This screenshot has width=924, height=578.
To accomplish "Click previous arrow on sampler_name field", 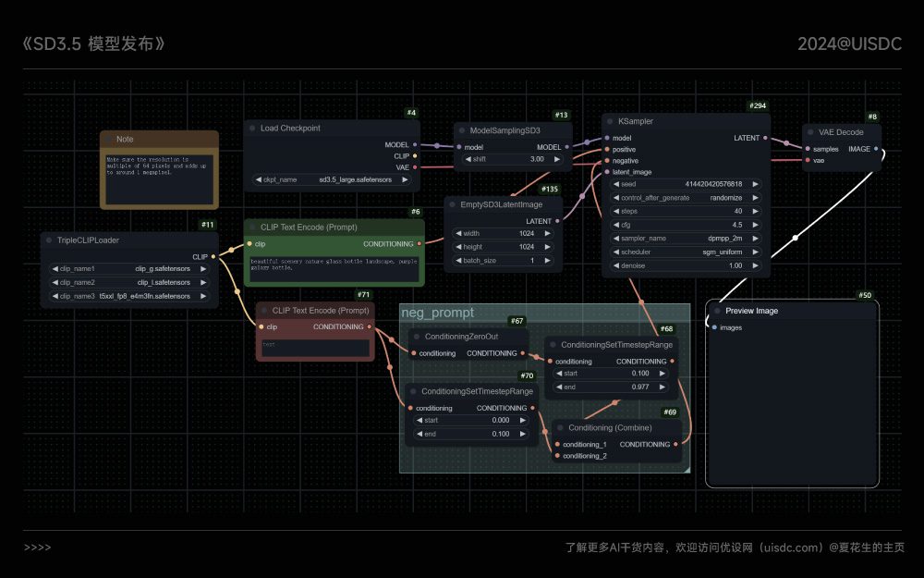I will [x=616, y=239].
